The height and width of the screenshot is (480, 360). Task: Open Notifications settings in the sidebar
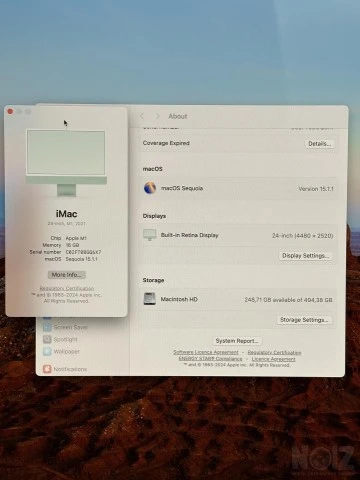[x=65, y=369]
